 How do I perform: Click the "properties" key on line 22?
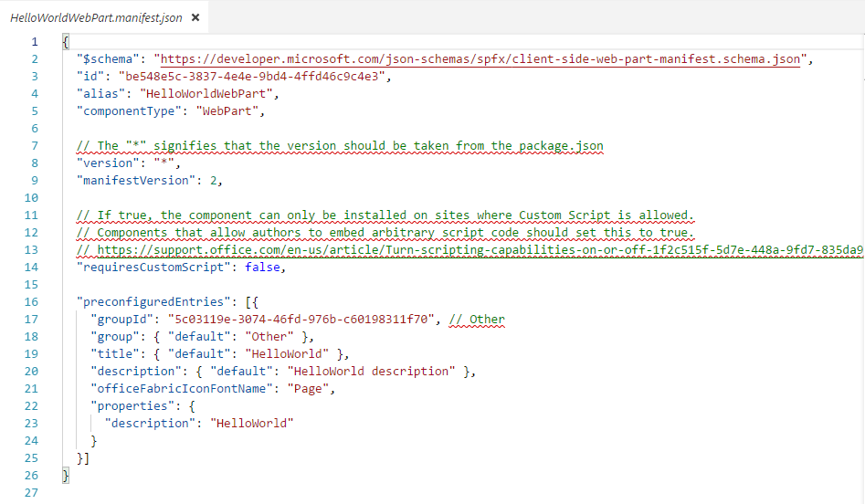(x=131, y=406)
